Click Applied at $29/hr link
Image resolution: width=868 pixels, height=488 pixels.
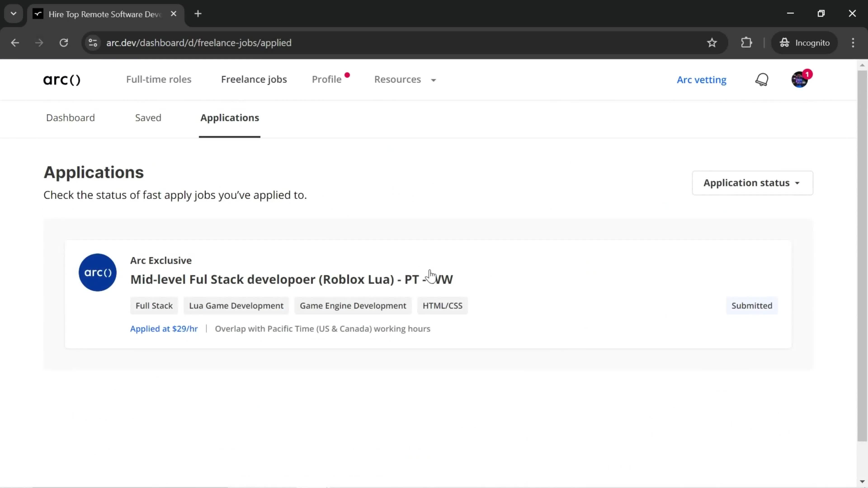[164, 328]
